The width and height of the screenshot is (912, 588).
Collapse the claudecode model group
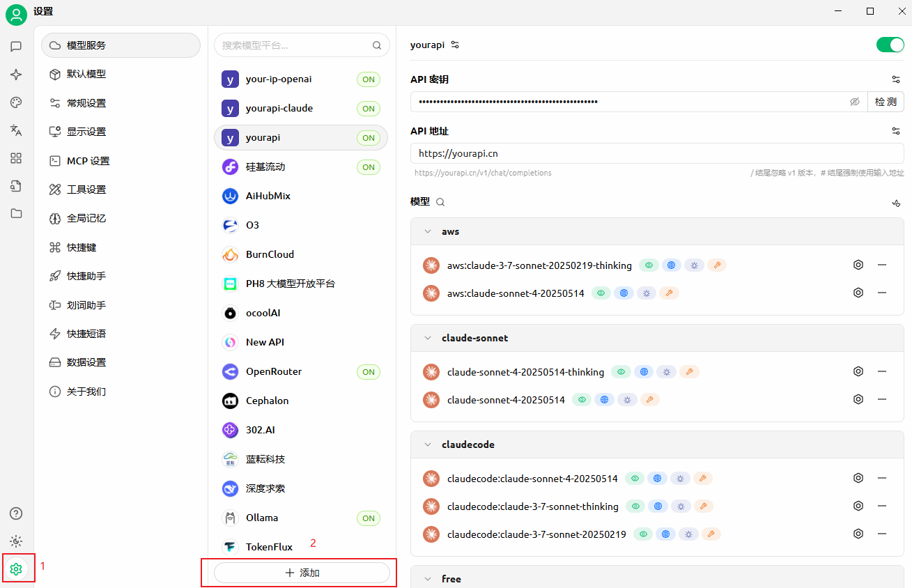click(x=428, y=444)
